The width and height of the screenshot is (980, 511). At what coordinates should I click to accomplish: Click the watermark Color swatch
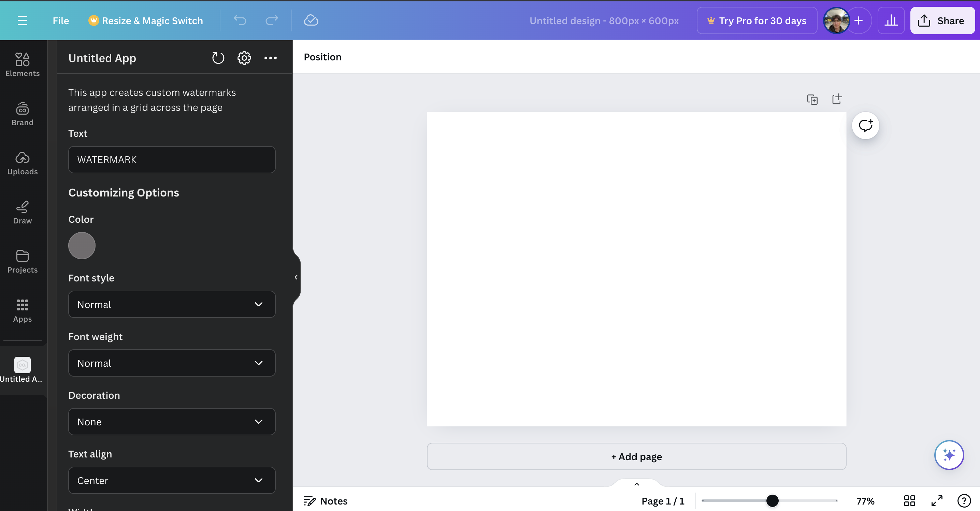tap(82, 246)
